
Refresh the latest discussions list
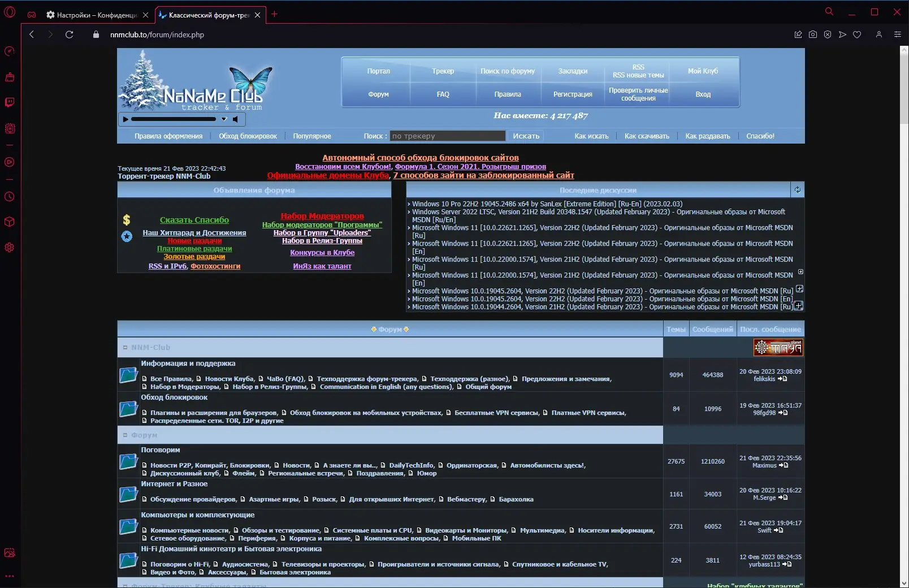point(798,190)
